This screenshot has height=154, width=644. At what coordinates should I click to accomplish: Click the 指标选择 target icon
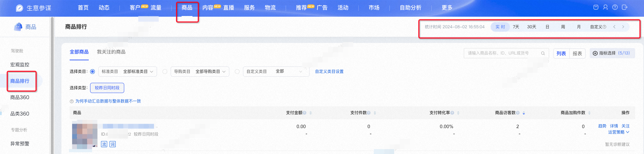coord(595,53)
